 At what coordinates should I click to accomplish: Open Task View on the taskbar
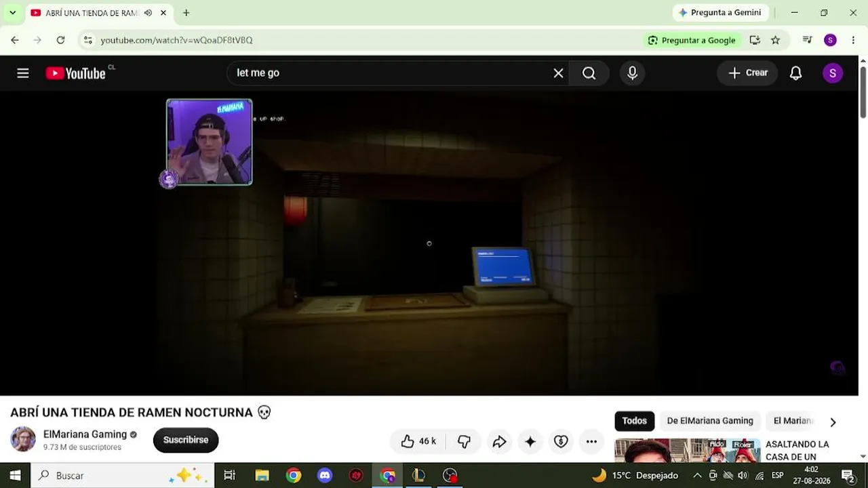coord(230,475)
